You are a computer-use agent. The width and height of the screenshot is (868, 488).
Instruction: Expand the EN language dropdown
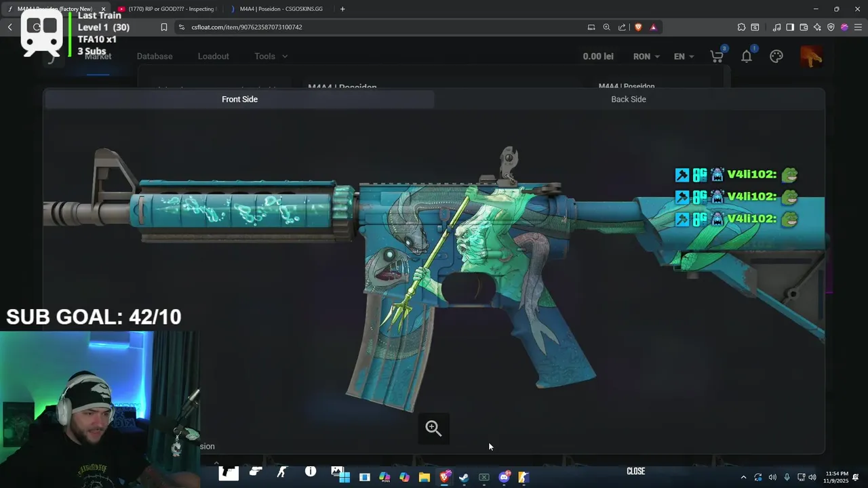684,56
